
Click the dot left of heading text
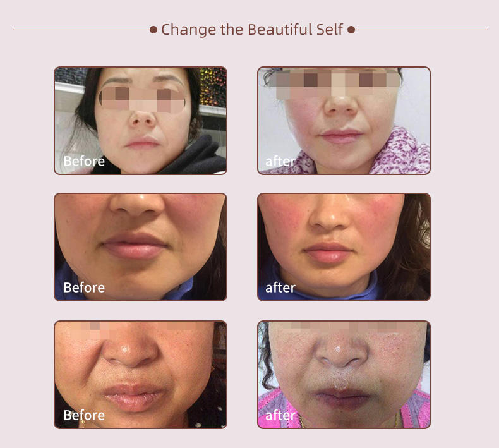click(x=153, y=30)
